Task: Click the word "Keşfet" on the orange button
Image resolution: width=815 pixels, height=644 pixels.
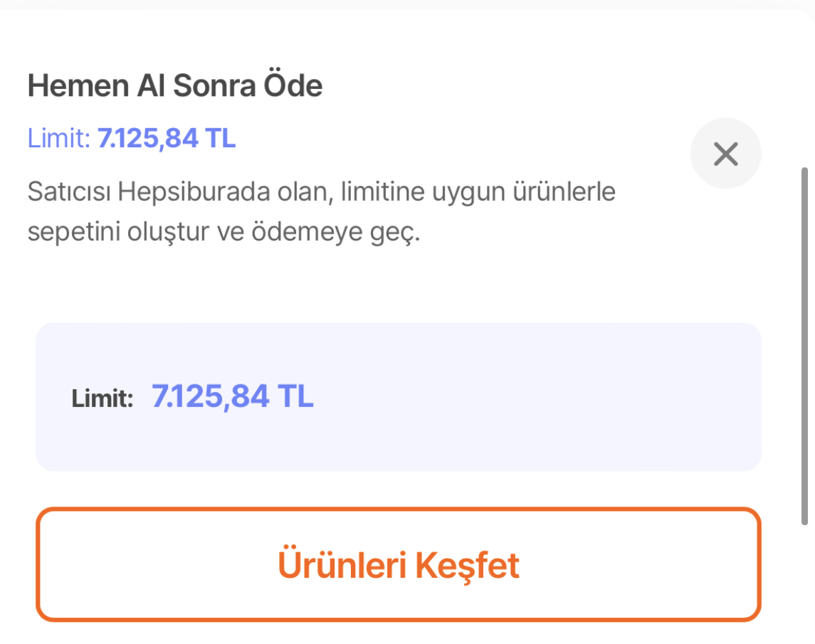Action: [467, 564]
